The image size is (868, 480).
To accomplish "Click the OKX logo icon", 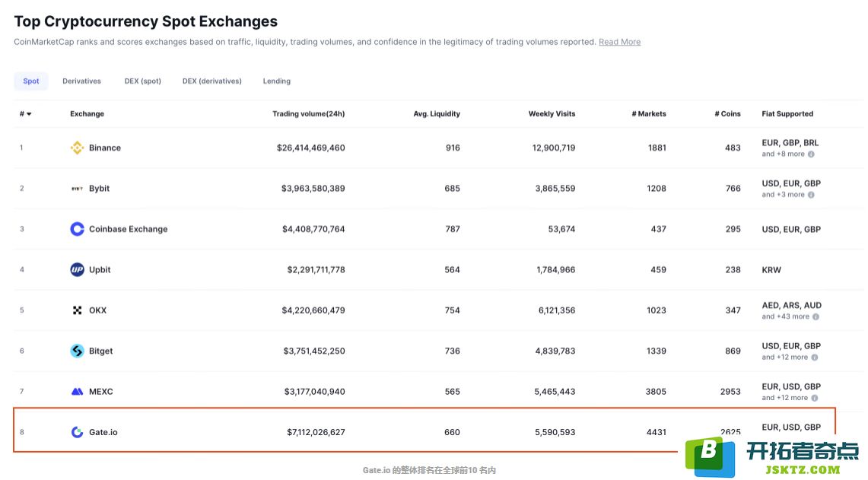I will [77, 310].
